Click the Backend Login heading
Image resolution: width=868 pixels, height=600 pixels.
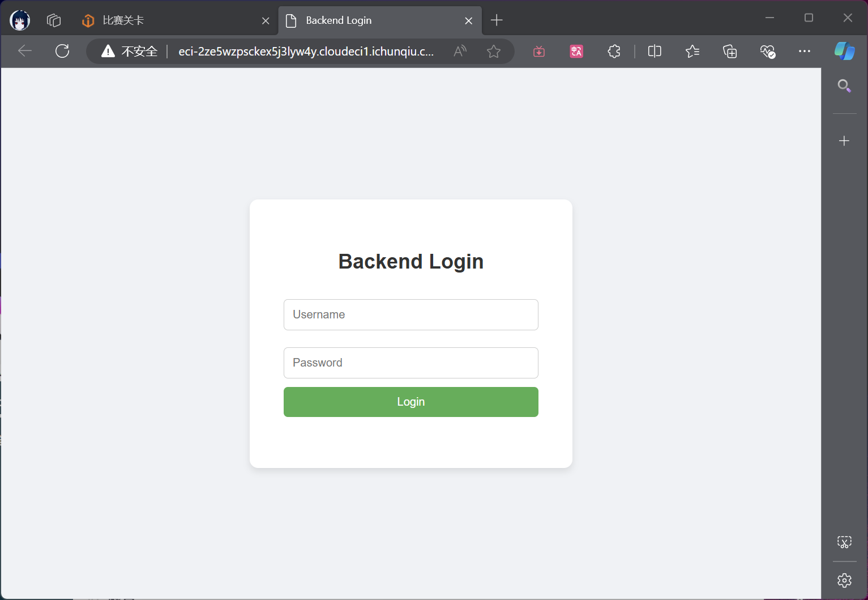pos(411,262)
